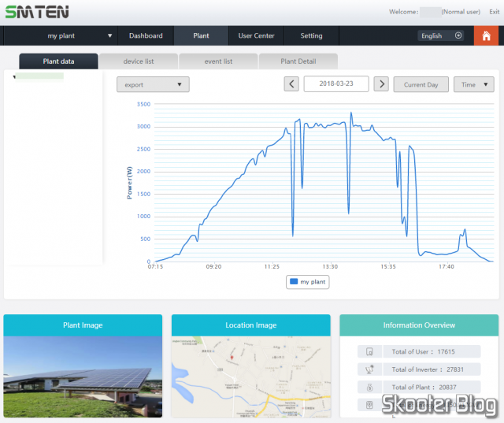
Task: Switch to the Plant menu
Action: (x=201, y=35)
